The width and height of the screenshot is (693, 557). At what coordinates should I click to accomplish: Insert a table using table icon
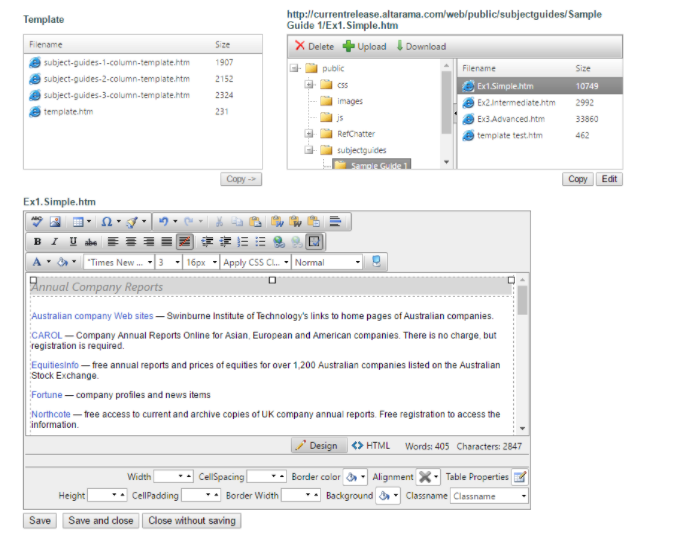pos(78,221)
